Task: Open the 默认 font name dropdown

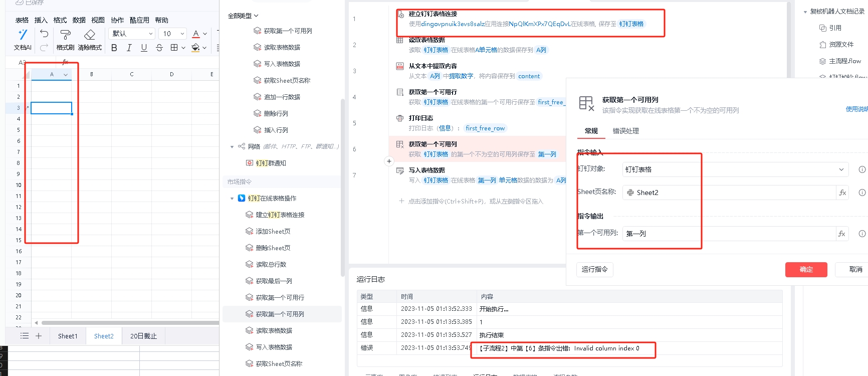Action: coord(132,34)
